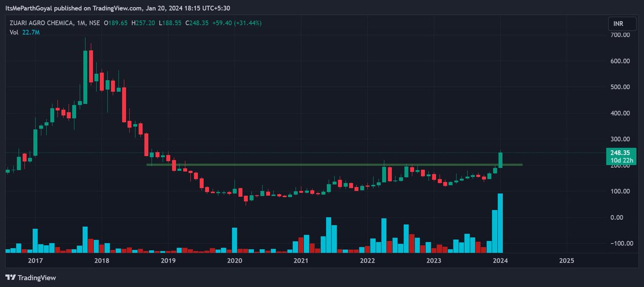
Task: Click the 2021 time axis label
Action: [x=301, y=261]
